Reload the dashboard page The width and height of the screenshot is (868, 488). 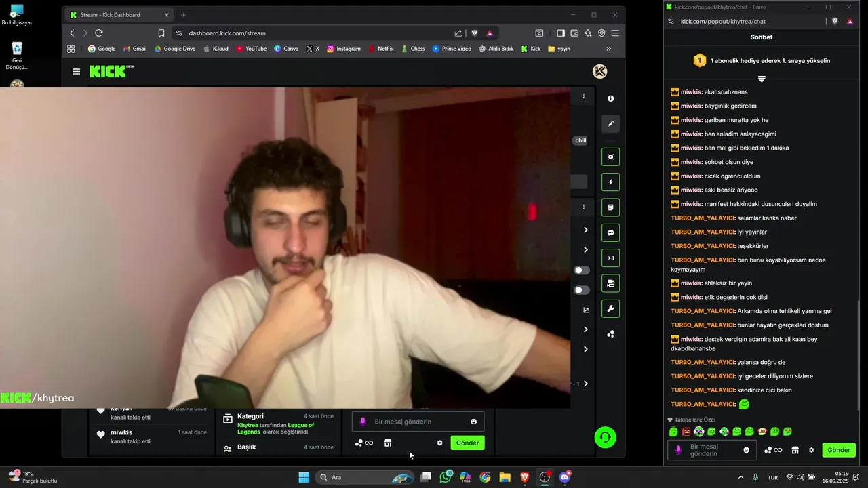(99, 33)
